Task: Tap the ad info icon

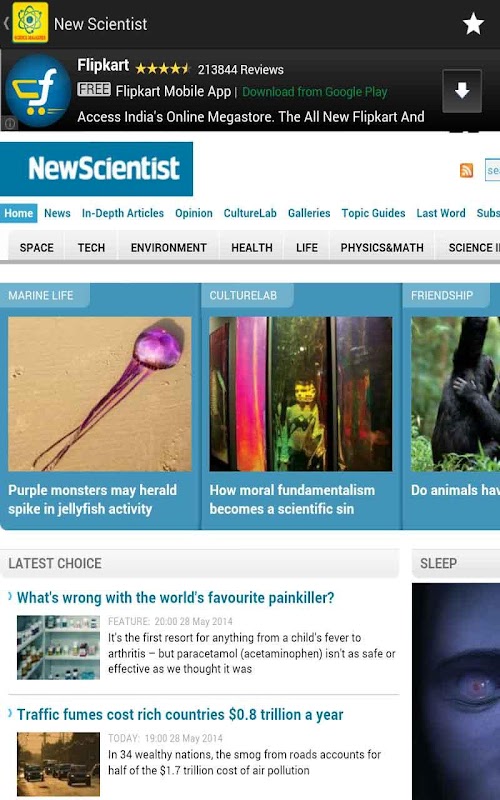Action: pos(10,123)
